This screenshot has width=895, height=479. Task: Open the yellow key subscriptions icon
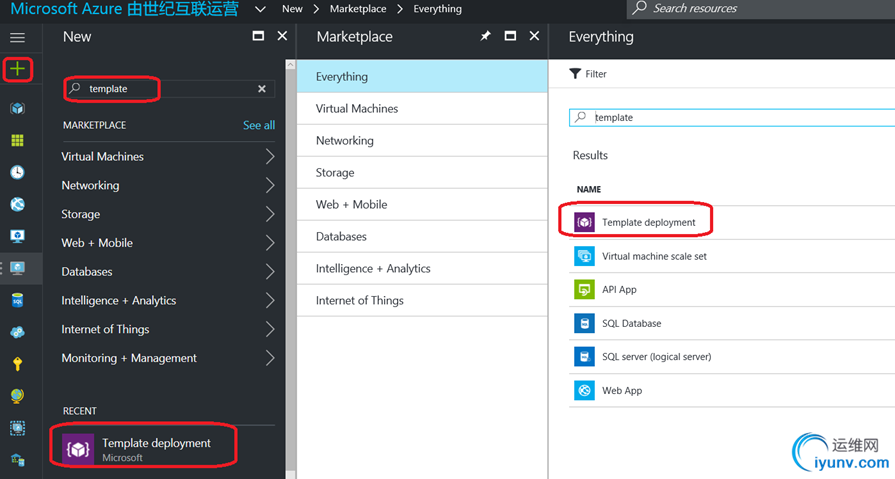point(17,364)
